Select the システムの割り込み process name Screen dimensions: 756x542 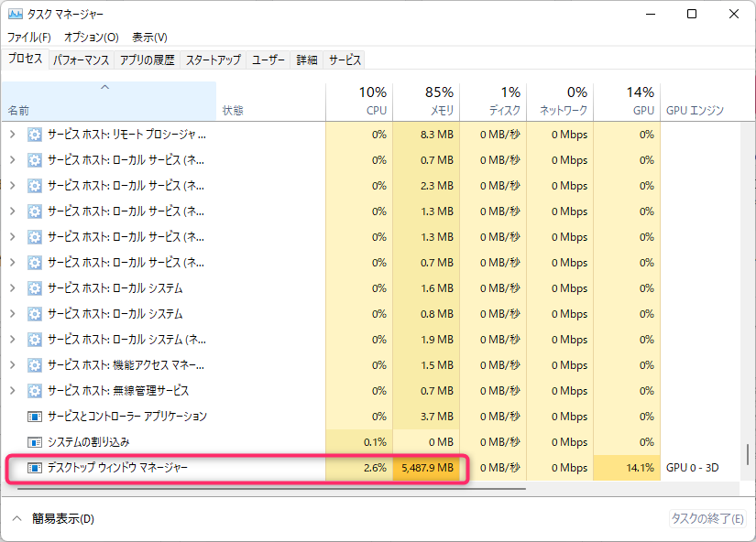point(88,442)
